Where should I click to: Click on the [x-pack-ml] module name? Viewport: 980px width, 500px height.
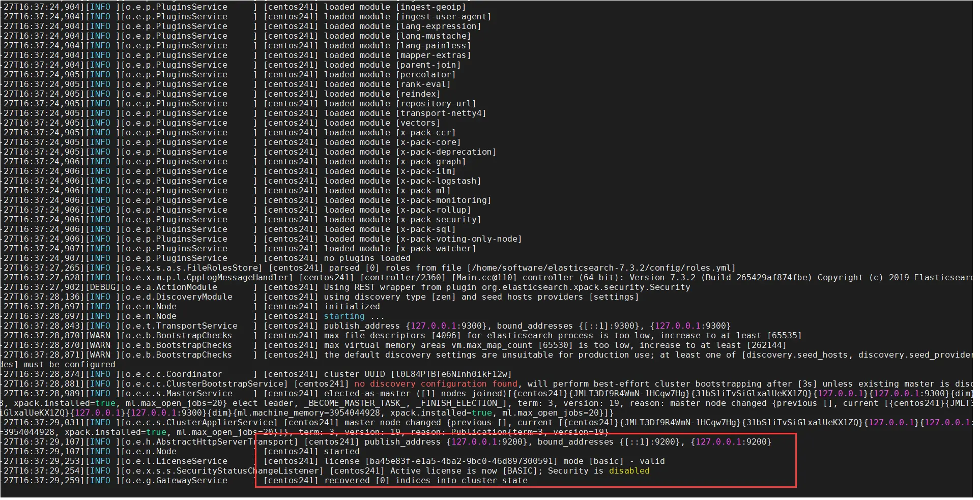point(423,191)
